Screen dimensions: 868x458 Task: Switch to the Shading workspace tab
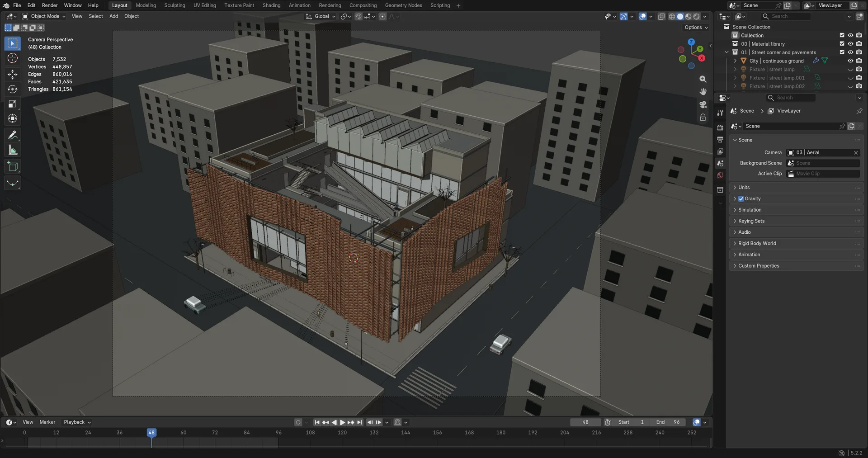271,5
